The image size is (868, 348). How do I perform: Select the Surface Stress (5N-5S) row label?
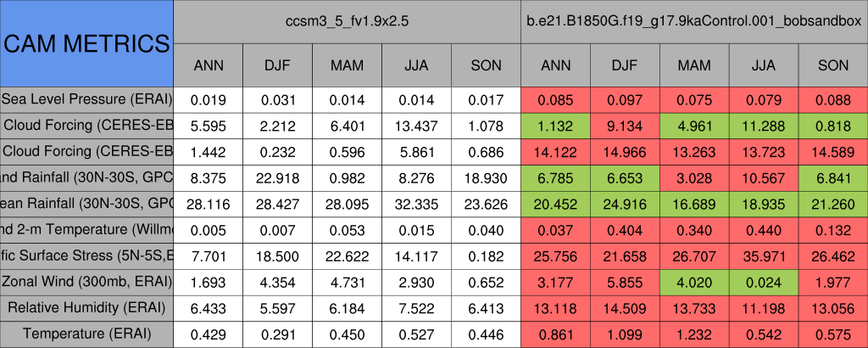pos(86,255)
